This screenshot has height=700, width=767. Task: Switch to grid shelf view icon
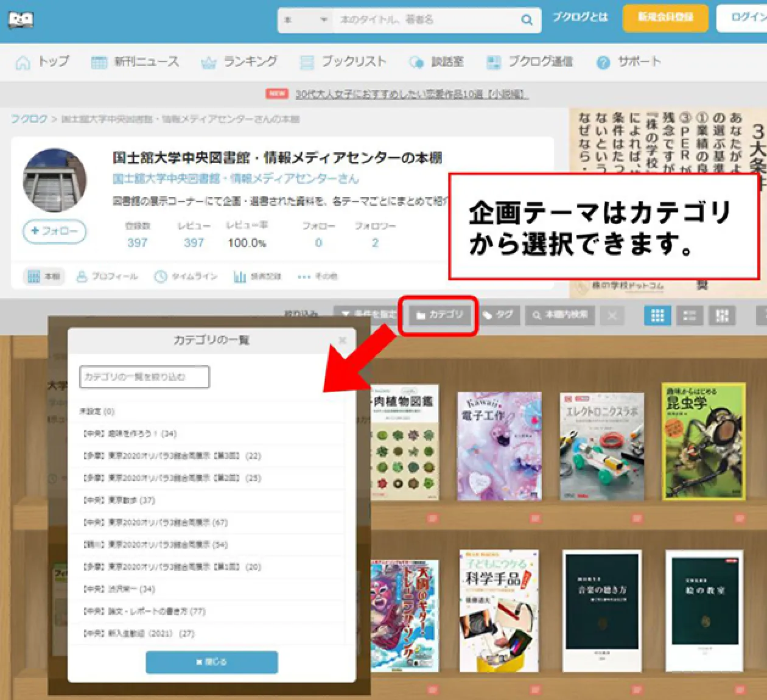(657, 315)
